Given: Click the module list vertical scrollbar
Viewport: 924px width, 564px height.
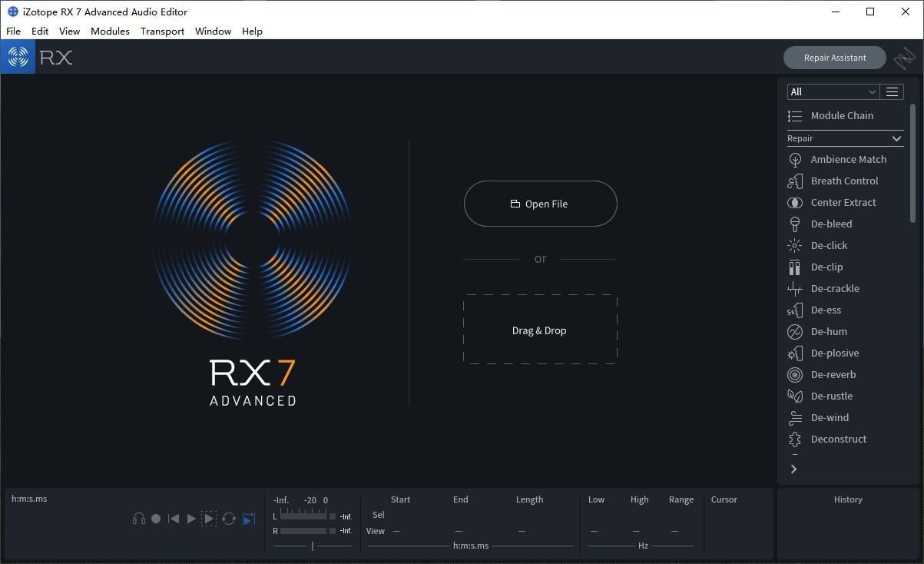Looking at the screenshot, I should [912, 163].
